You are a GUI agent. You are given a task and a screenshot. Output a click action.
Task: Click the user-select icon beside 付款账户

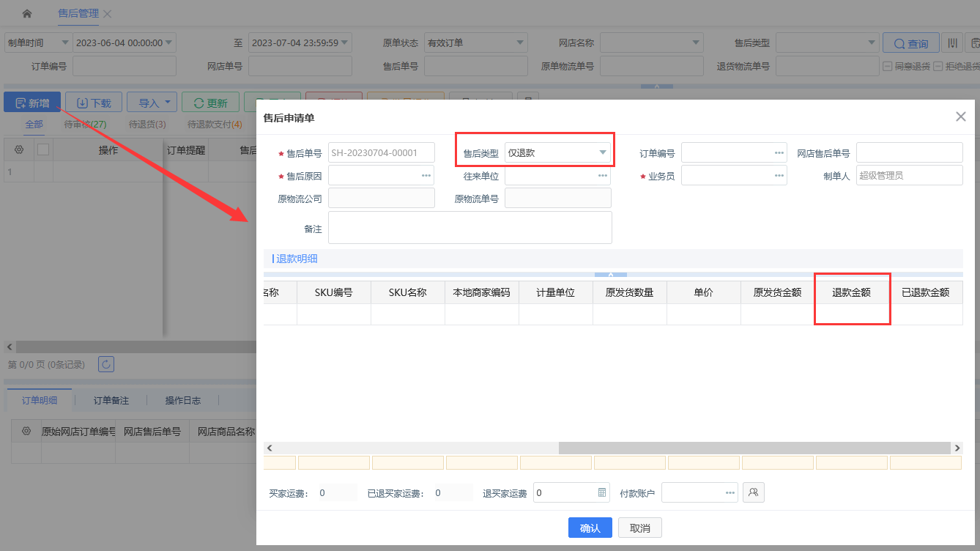[x=754, y=492]
